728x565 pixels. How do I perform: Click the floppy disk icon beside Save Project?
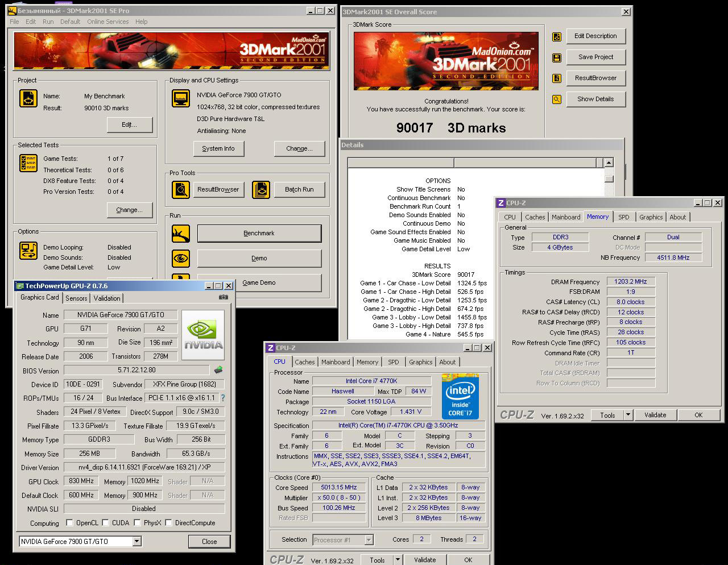tap(557, 57)
